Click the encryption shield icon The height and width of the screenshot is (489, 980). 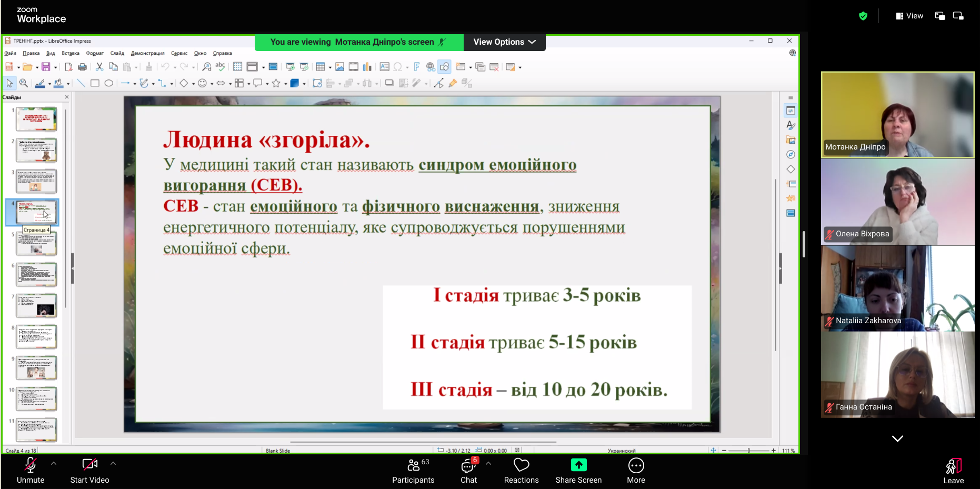click(x=863, y=16)
